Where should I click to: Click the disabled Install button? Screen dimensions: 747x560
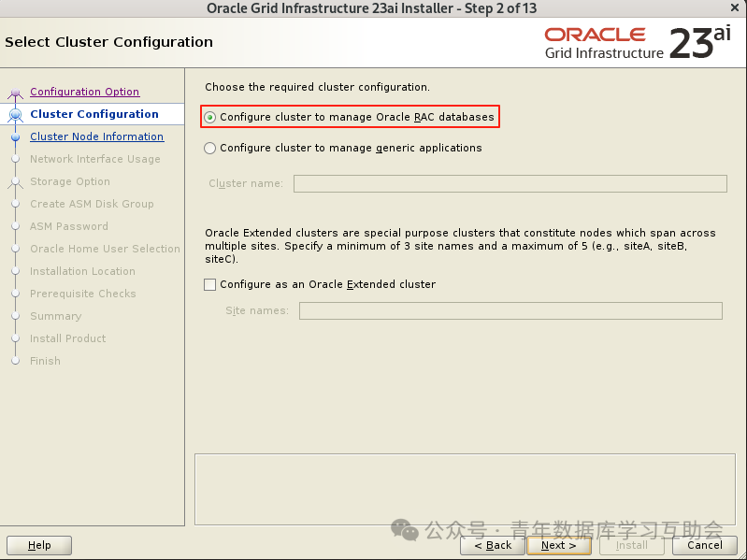(x=632, y=545)
